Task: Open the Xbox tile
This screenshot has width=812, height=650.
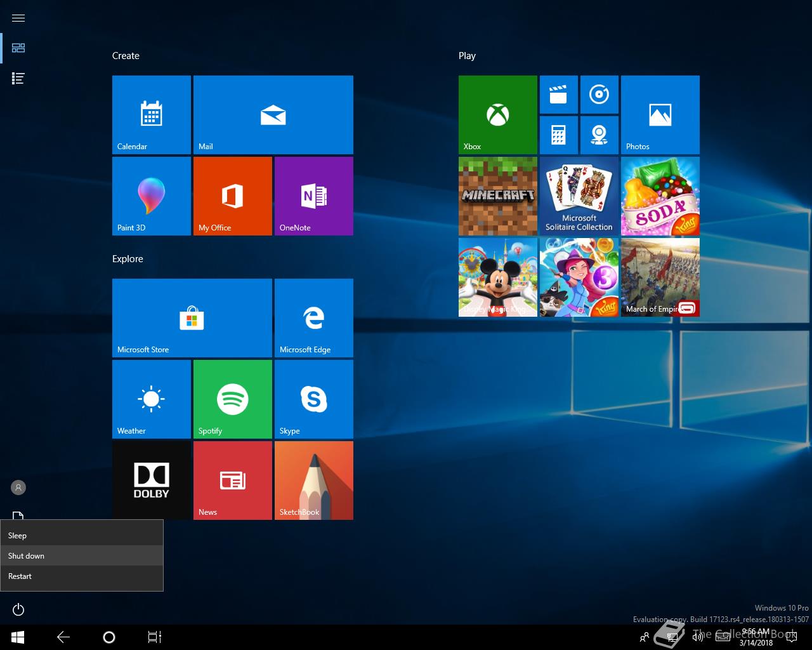Action: [x=498, y=115]
